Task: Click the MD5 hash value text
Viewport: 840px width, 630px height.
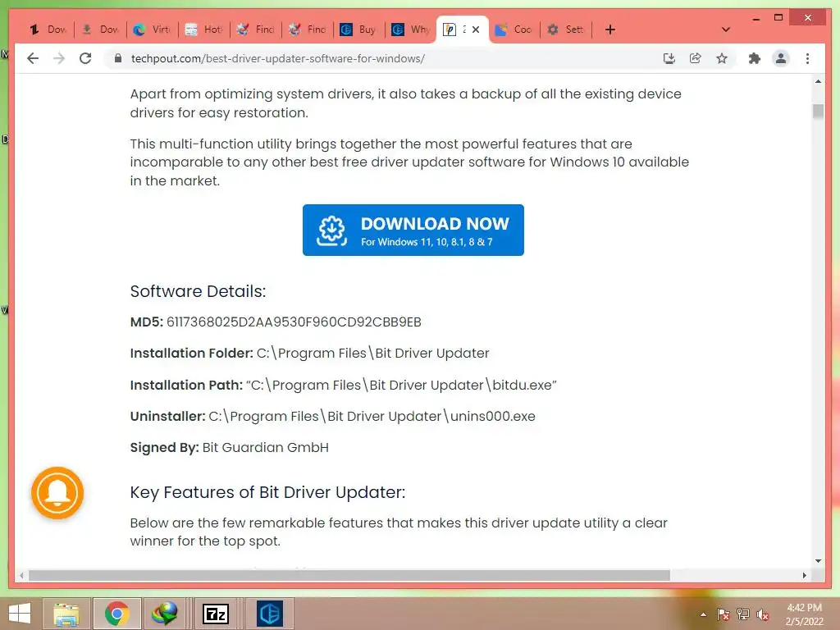Action: coord(294,322)
